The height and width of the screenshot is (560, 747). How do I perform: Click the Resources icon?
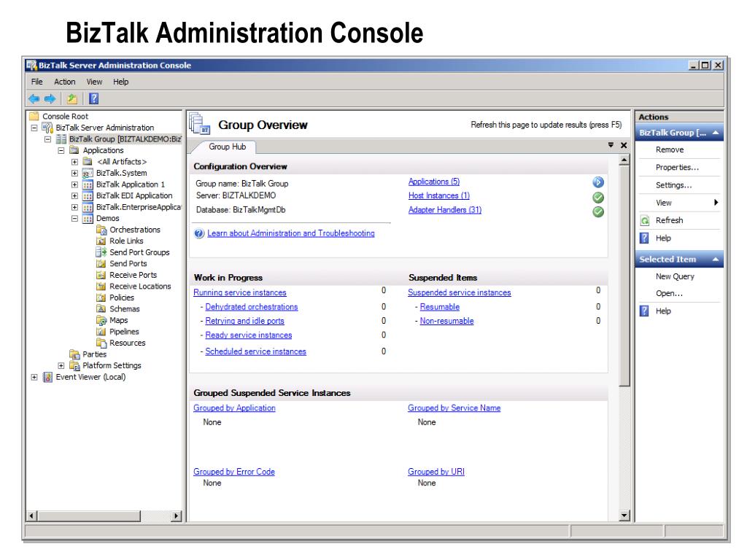click(101, 343)
